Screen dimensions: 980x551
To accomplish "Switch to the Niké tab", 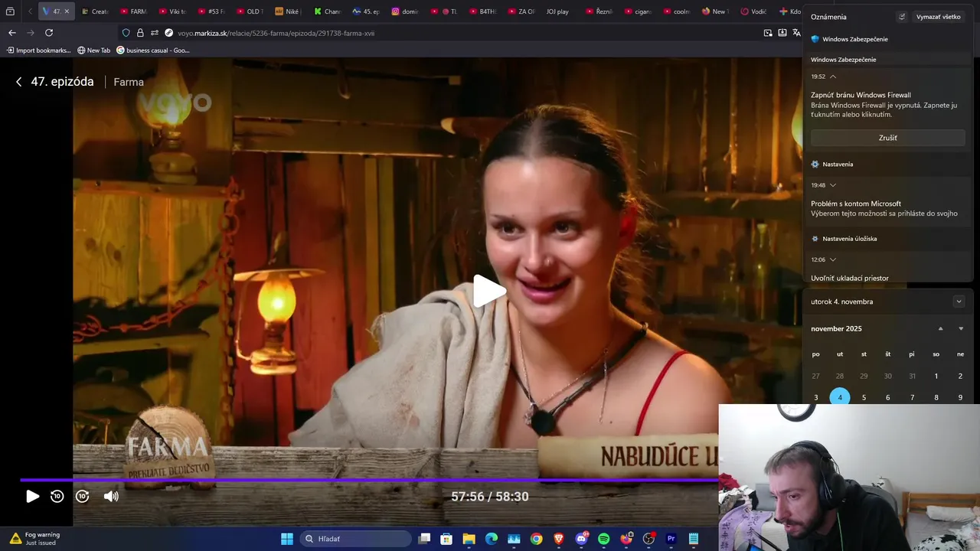I will (x=289, y=11).
